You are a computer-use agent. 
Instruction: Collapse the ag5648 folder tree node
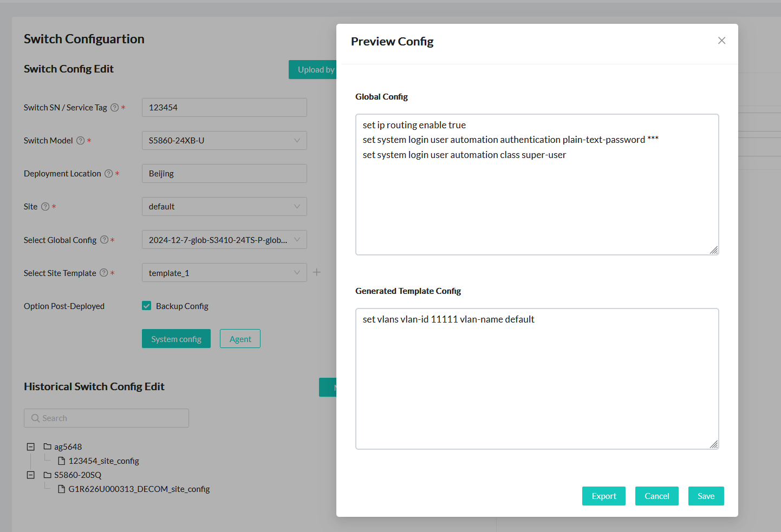point(31,446)
